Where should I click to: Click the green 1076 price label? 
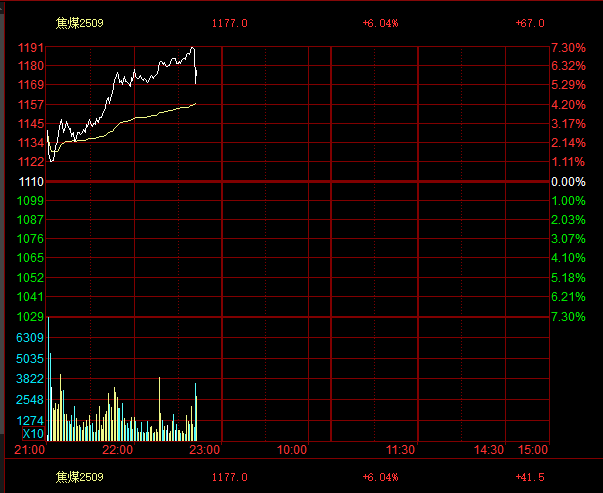30,239
